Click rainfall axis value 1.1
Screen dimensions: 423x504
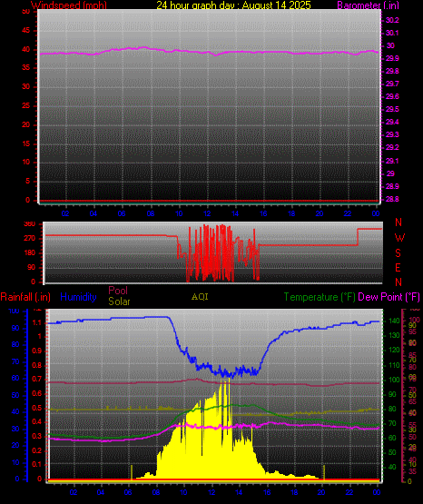click(37, 322)
